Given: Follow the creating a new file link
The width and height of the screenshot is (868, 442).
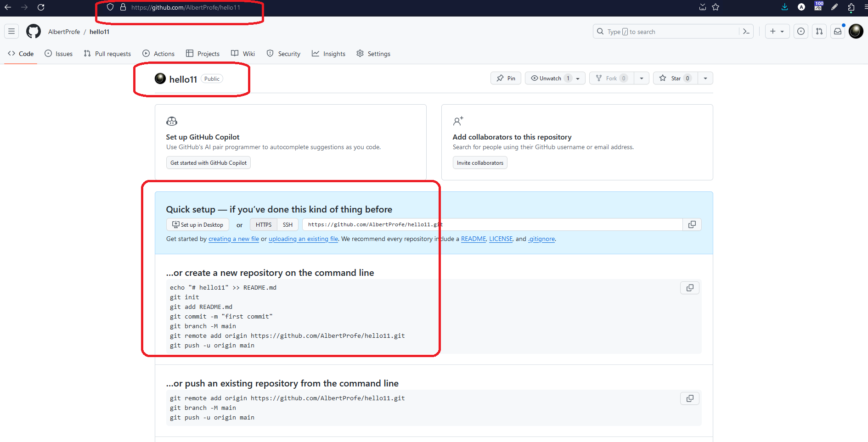Looking at the screenshot, I should (234, 239).
